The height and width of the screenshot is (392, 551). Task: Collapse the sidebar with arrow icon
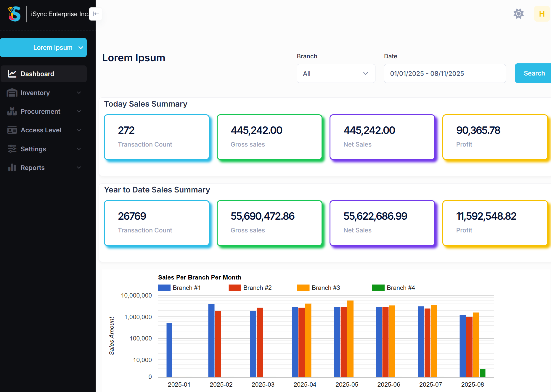[x=96, y=14]
